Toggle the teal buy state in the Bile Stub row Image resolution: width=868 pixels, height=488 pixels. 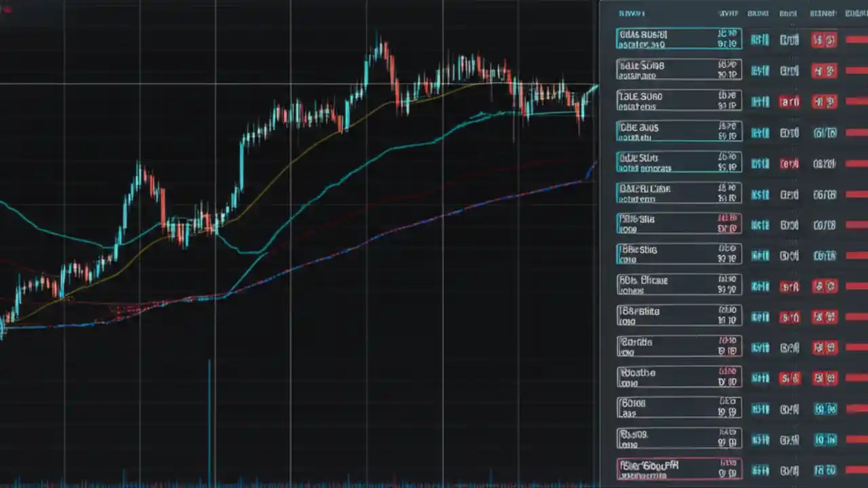(759, 163)
